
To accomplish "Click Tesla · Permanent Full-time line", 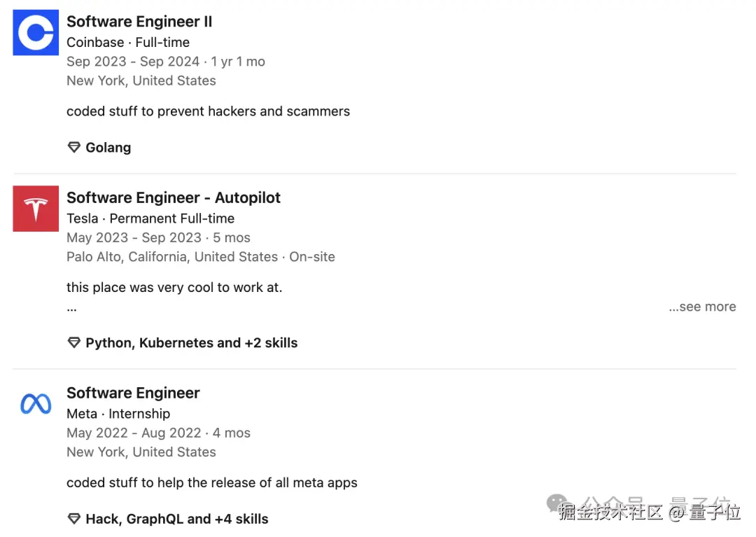I will pyautogui.click(x=150, y=218).
